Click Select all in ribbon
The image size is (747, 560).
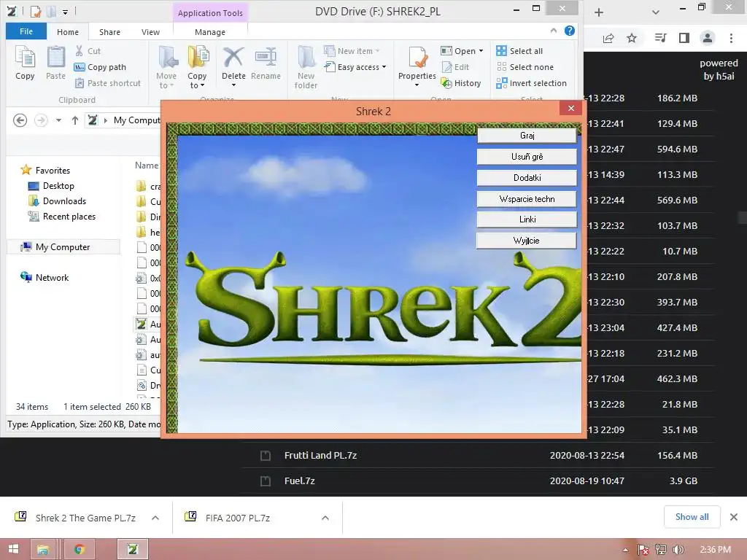pyautogui.click(x=519, y=51)
